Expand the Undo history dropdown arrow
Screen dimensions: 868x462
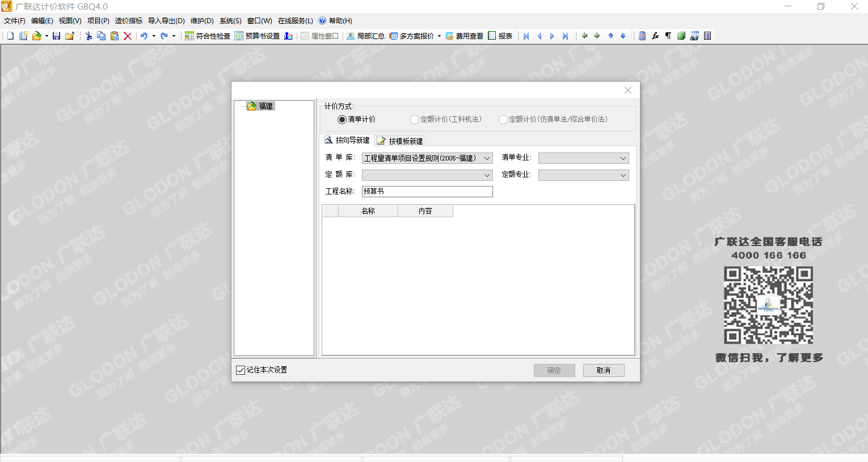point(154,36)
